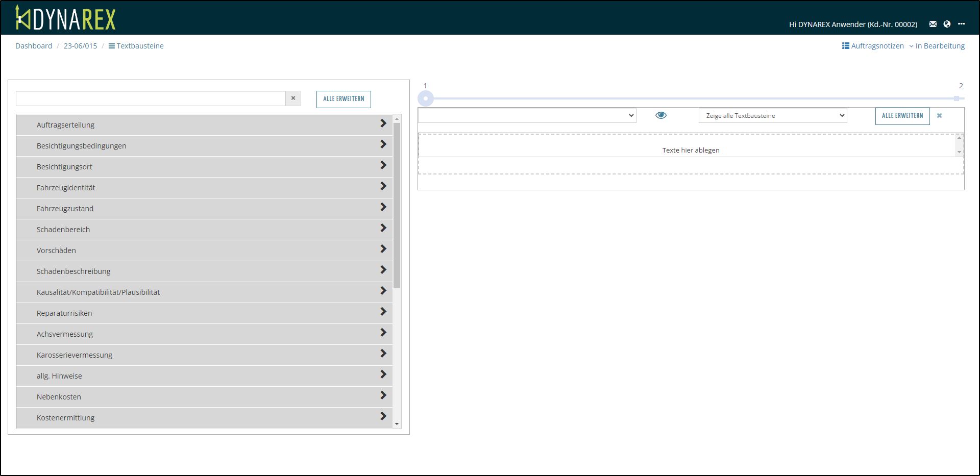Expand the Fahrzeugzustand chevron

point(383,207)
